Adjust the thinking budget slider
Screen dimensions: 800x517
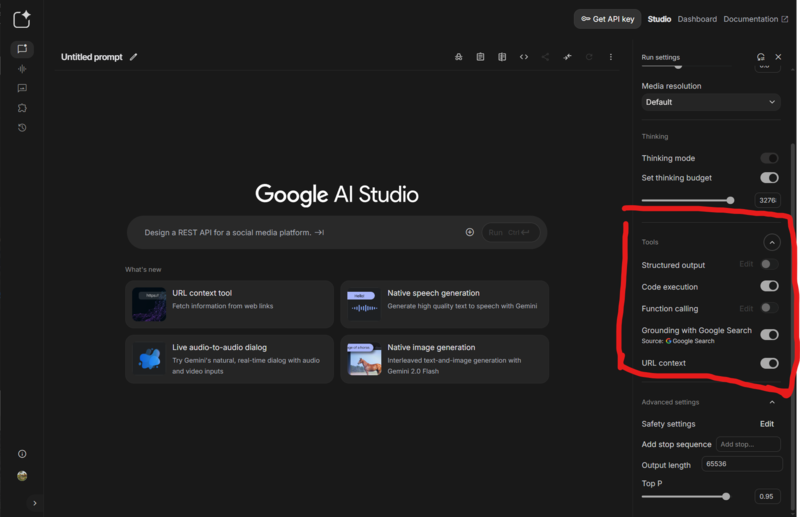coord(688,201)
